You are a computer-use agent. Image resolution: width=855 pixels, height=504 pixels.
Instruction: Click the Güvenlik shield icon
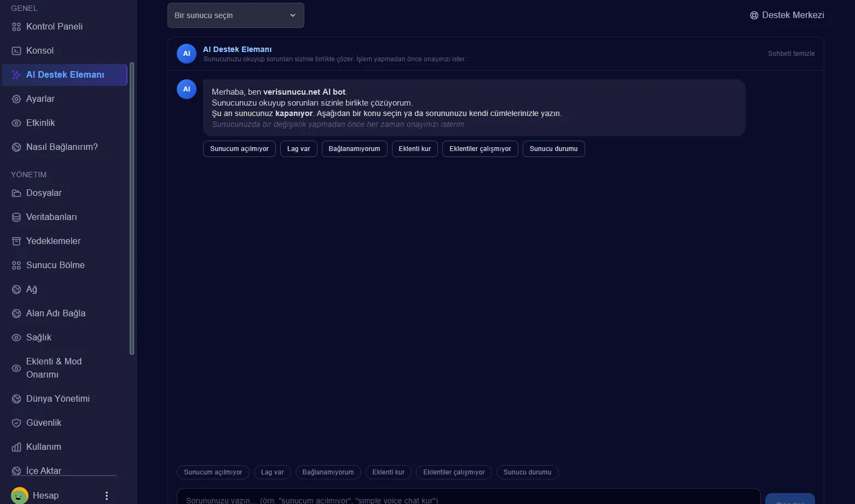16,423
